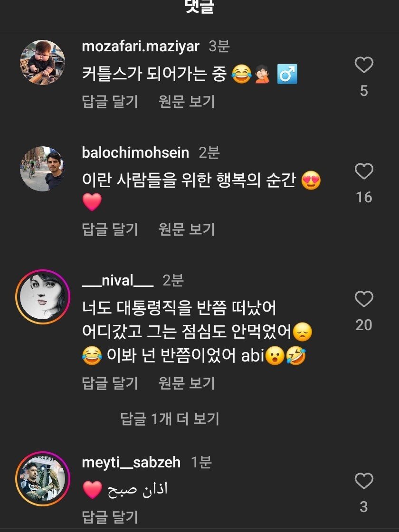Viewport: 399px width, 532px height.
Task: Reply to balochimohsein's comment (답글 달기)
Action: pos(110,229)
